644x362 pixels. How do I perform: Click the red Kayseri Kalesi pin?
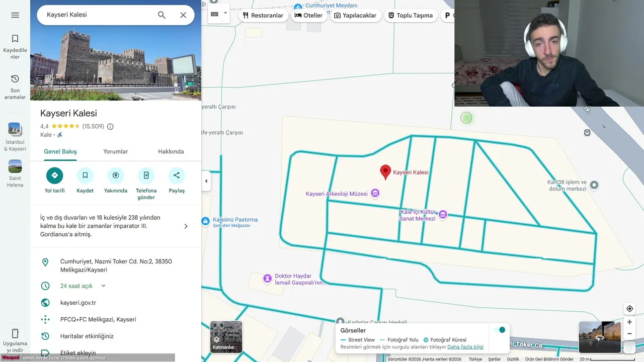tap(385, 172)
